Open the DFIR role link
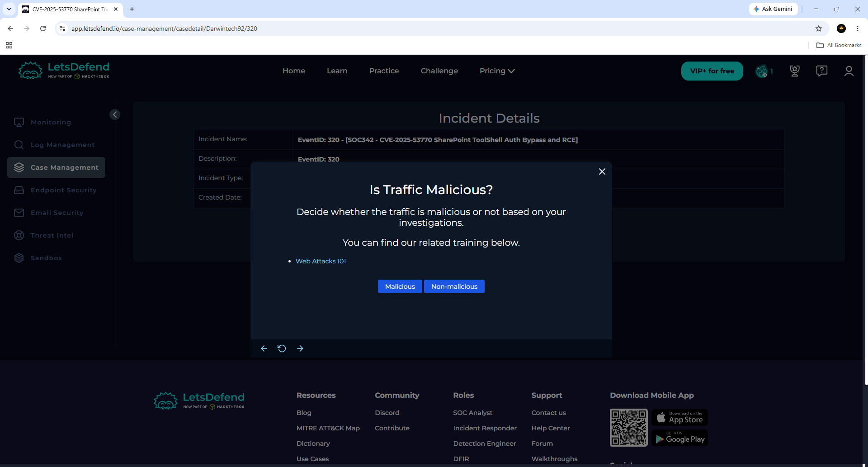The image size is (868, 467). (x=461, y=459)
